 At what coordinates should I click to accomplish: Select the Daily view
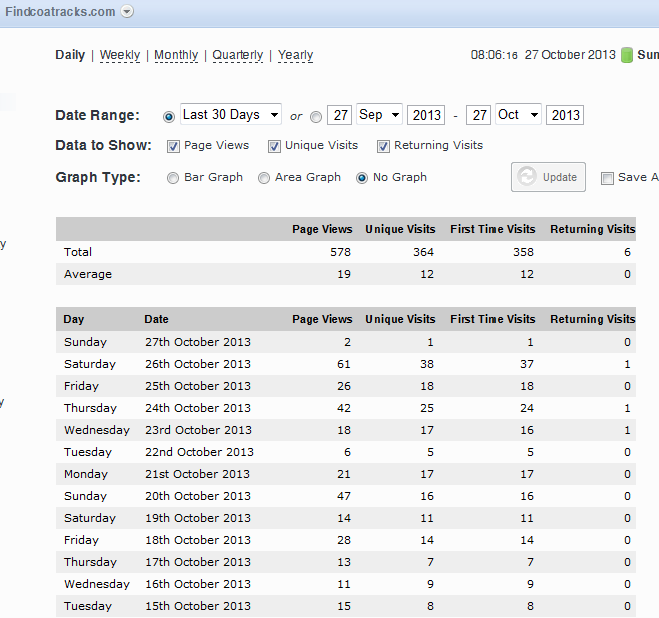click(70, 55)
